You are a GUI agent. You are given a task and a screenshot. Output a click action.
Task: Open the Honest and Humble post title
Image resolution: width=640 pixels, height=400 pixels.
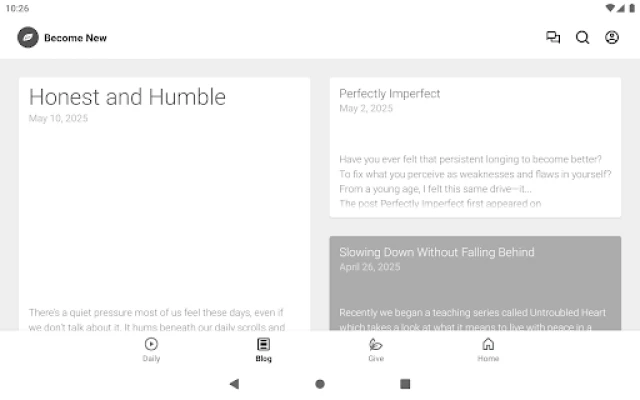pos(127,97)
